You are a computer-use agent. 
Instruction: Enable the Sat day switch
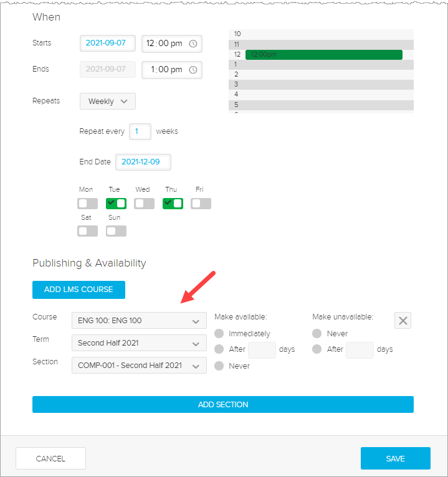click(87, 231)
